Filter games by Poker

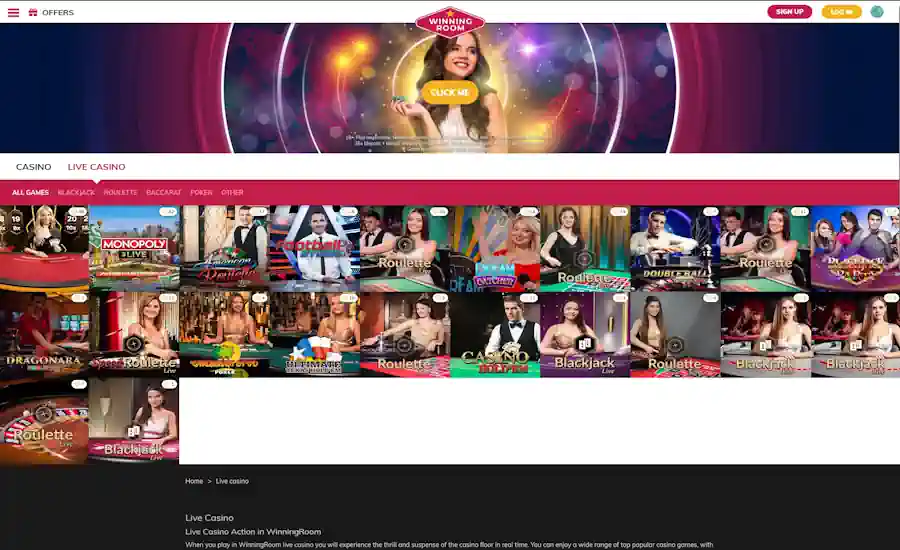201,192
